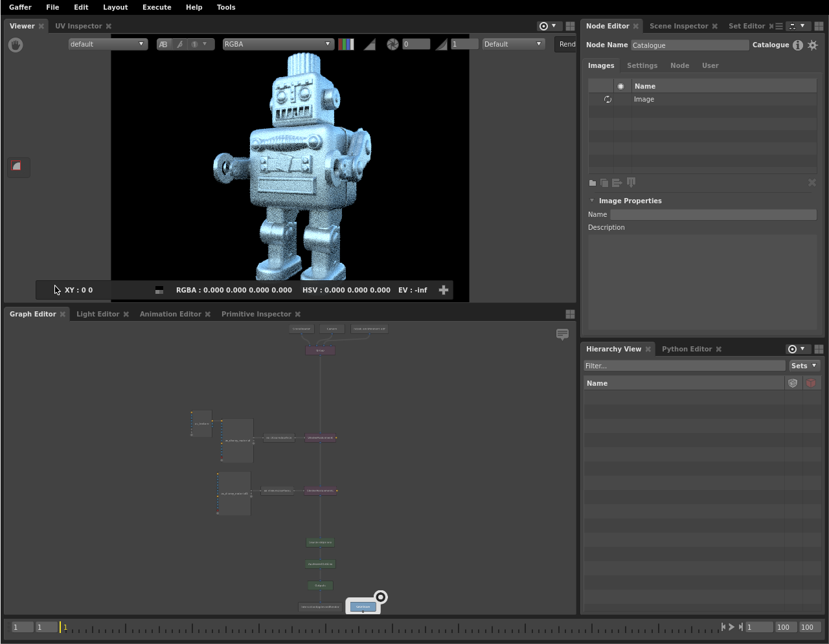Click the partially visible Rend button
Image resolution: width=829 pixels, height=644 pixels.
pos(567,44)
